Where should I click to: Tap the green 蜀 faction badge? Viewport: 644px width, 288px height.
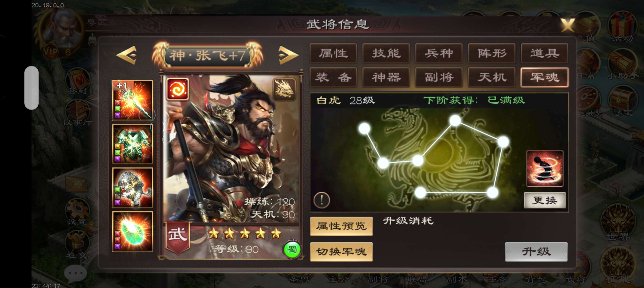pos(292,250)
